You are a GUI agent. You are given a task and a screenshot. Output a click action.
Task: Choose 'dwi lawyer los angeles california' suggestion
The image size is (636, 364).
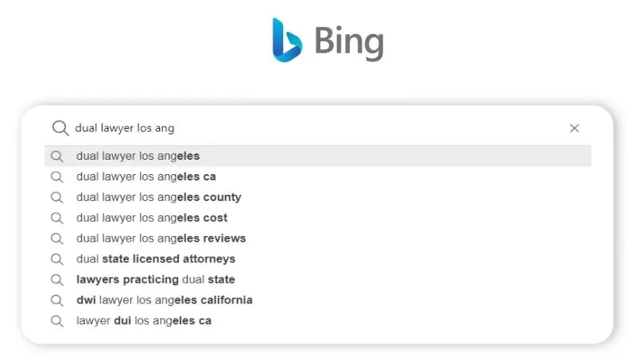point(164,300)
